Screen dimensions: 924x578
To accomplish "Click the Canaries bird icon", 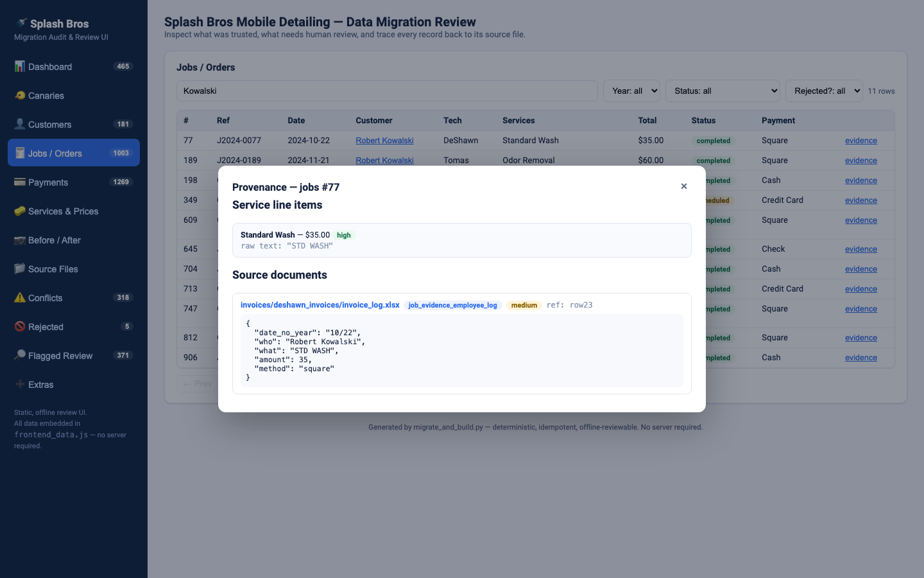I will coord(20,96).
